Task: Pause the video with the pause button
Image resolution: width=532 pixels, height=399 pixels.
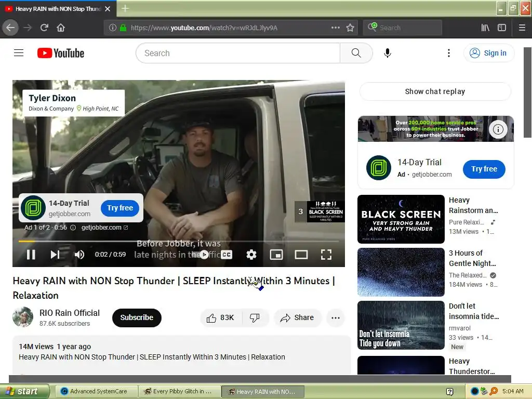Action: tap(31, 255)
